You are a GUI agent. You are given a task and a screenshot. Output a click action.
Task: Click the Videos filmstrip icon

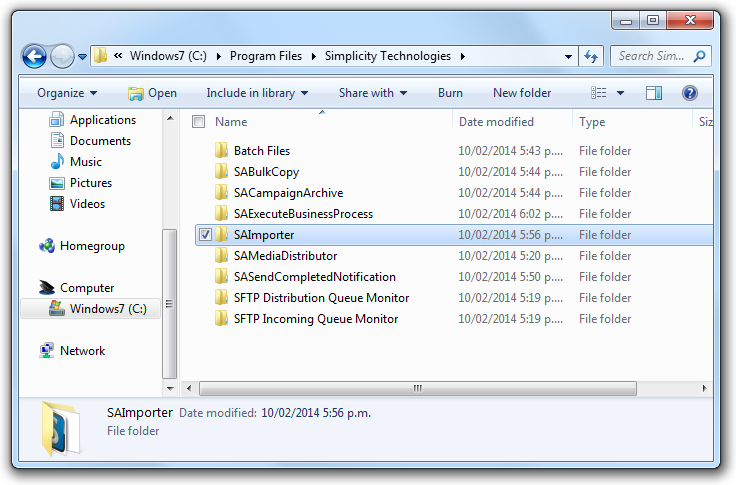(57, 204)
